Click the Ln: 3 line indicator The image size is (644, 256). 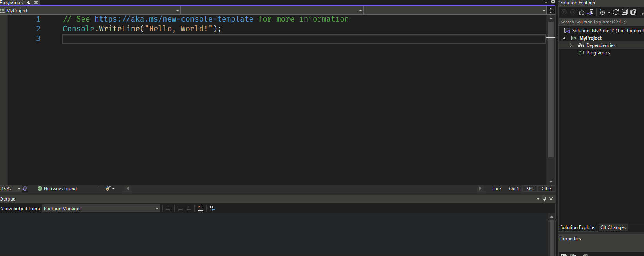click(497, 189)
